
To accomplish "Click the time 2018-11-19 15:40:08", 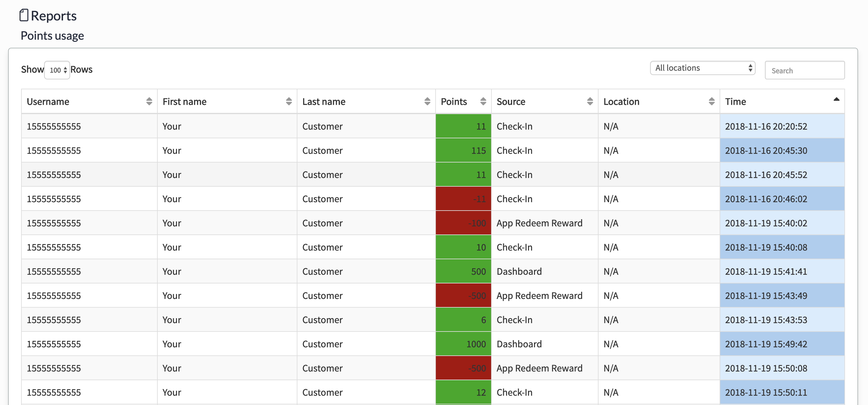I will (766, 247).
